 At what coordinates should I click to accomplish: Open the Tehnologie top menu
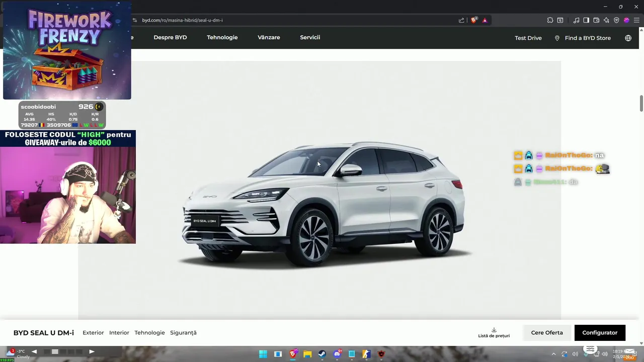222,37
